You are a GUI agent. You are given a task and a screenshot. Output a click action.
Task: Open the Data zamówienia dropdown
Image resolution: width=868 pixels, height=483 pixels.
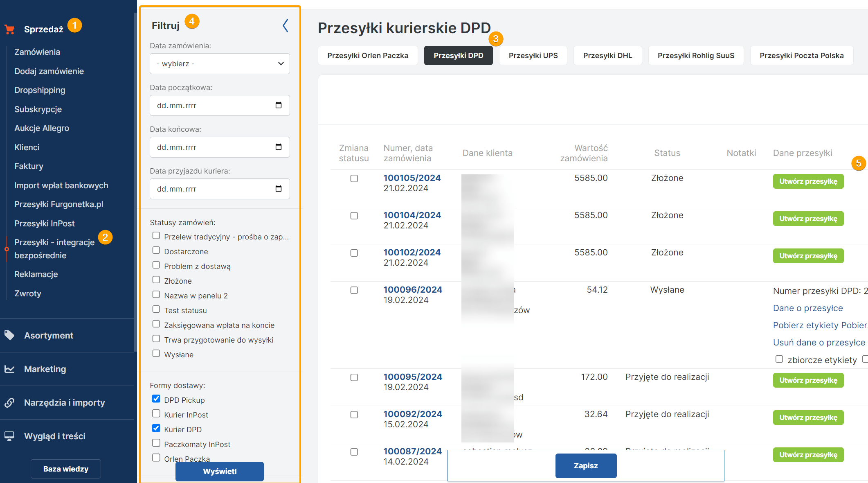point(220,64)
